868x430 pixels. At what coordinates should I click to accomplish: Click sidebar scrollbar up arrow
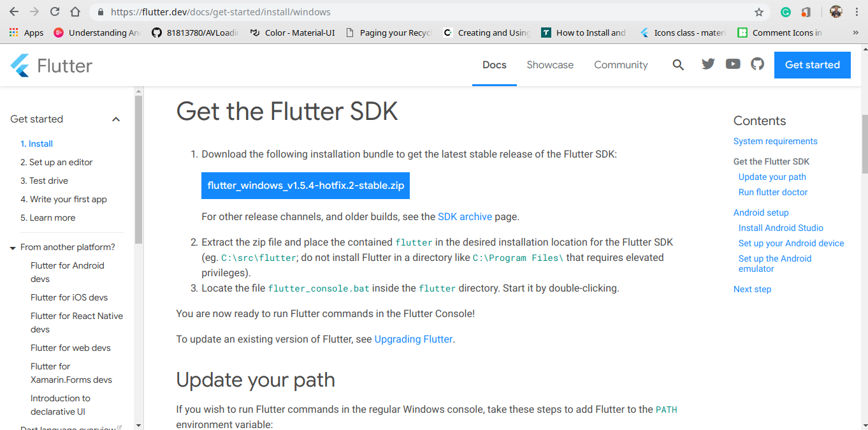(x=138, y=91)
